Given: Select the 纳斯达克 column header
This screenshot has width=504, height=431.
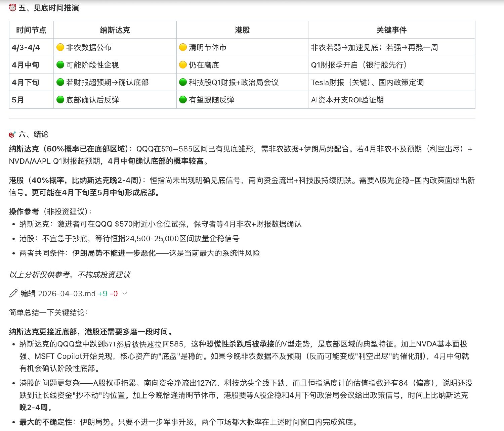Looking at the screenshot, I should tap(115, 30).
